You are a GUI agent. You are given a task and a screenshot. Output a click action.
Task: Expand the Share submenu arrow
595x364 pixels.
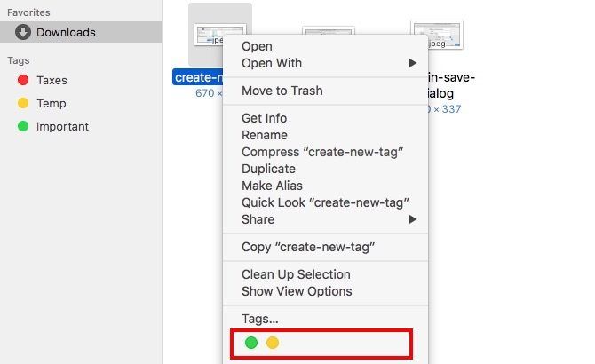413,219
